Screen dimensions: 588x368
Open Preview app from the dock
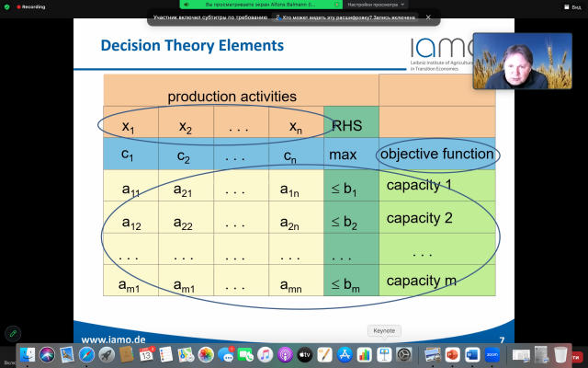click(433, 355)
